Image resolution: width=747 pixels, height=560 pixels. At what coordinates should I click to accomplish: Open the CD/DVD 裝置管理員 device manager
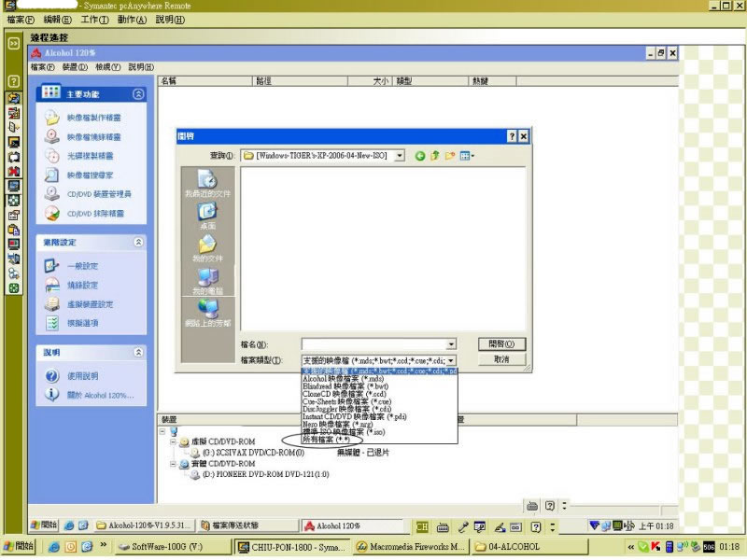click(99, 194)
